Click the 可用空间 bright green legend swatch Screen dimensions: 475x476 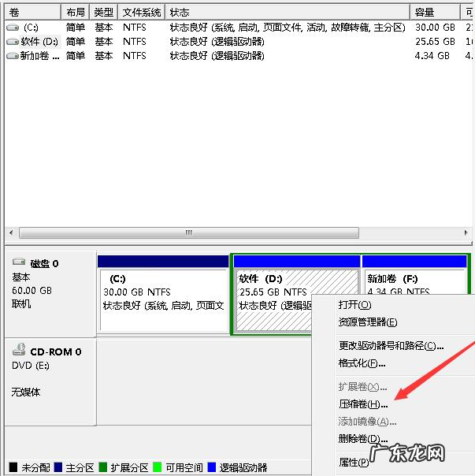coord(158,467)
